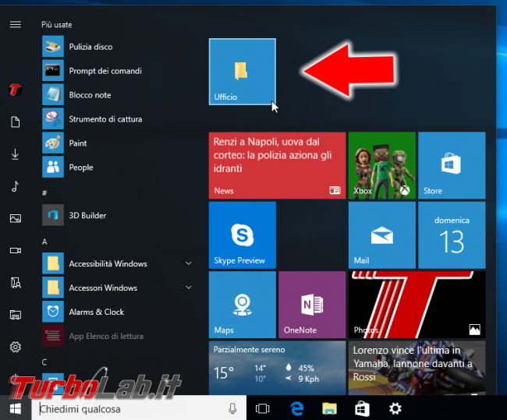Screen dimensions: 507x420
Task: Open Downloads folder from sidebar
Action: point(15,154)
